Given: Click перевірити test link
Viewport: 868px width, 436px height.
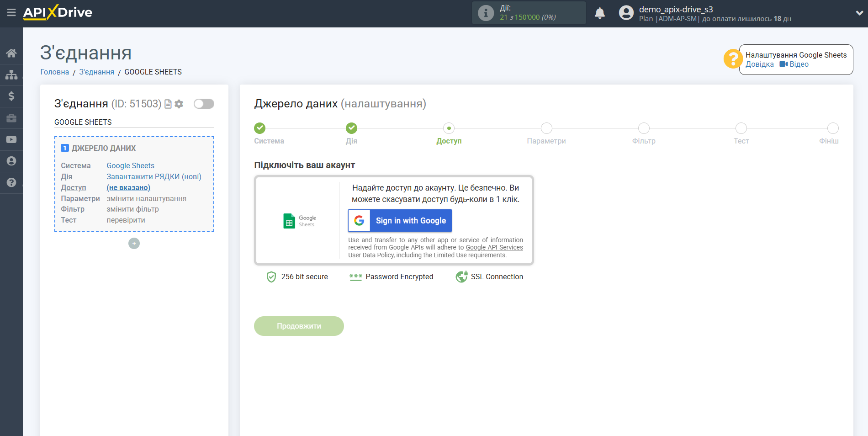Looking at the screenshot, I should coord(126,220).
